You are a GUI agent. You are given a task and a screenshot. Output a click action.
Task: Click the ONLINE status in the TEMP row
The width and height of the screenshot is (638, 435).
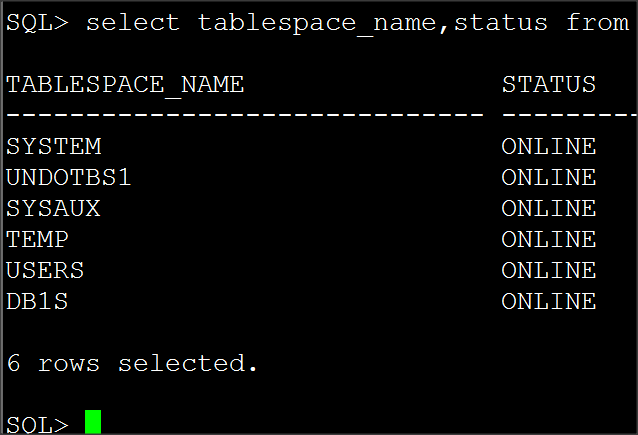click(x=549, y=240)
